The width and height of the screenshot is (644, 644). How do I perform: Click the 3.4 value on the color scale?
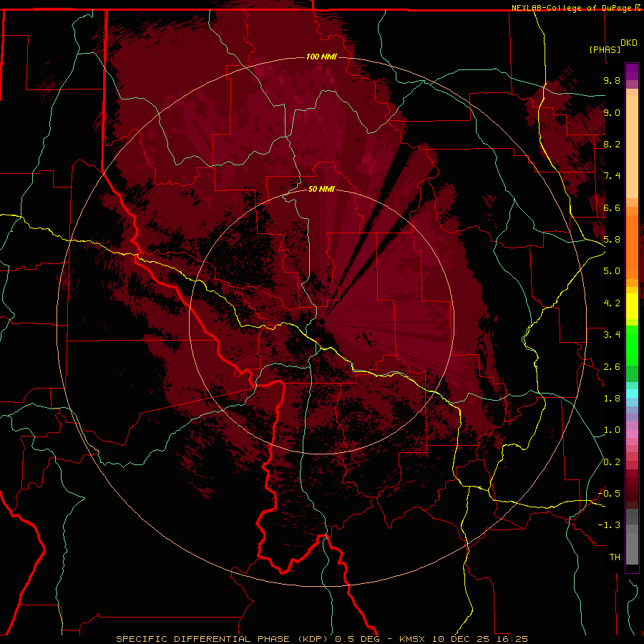612,335
